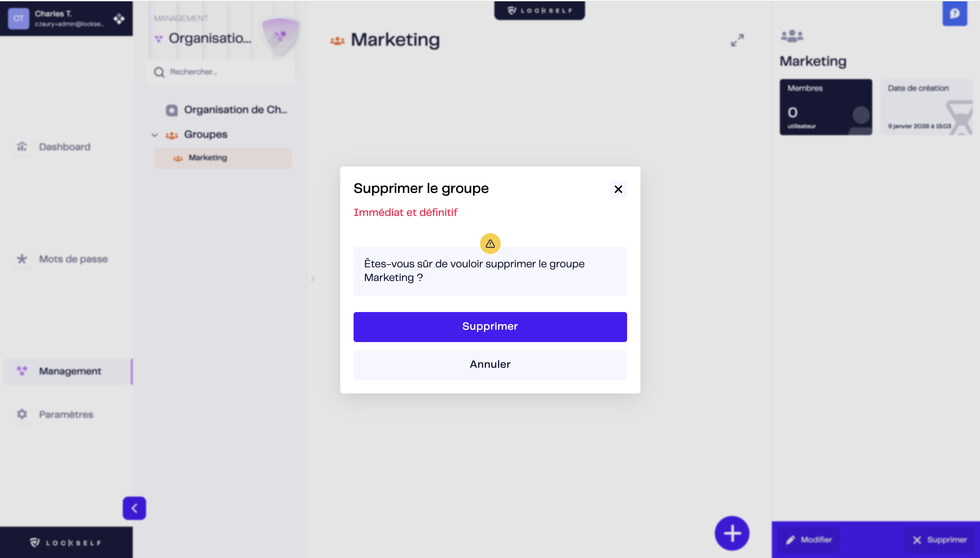
Task: Click the Membres count card
Action: coord(826,107)
